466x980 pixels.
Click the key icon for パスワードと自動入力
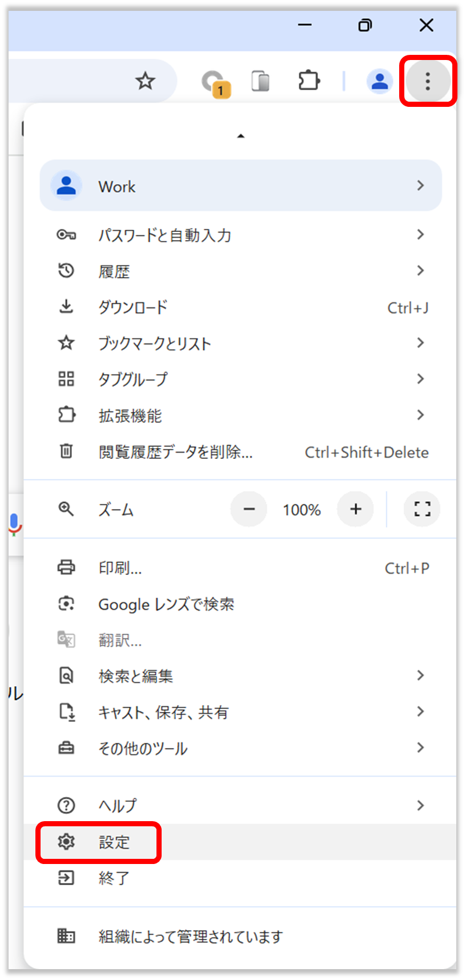click(66, 234)
